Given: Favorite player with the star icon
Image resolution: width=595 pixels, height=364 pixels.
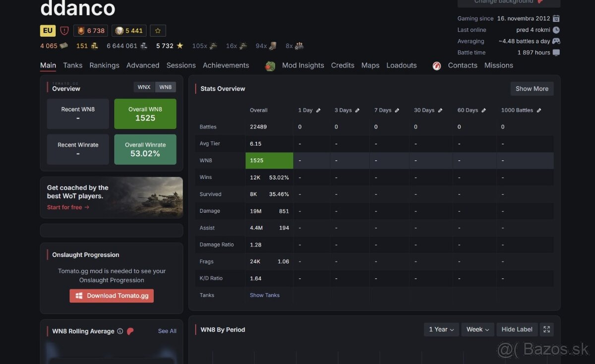Looking at the screenshot, I should click(158, 31).
